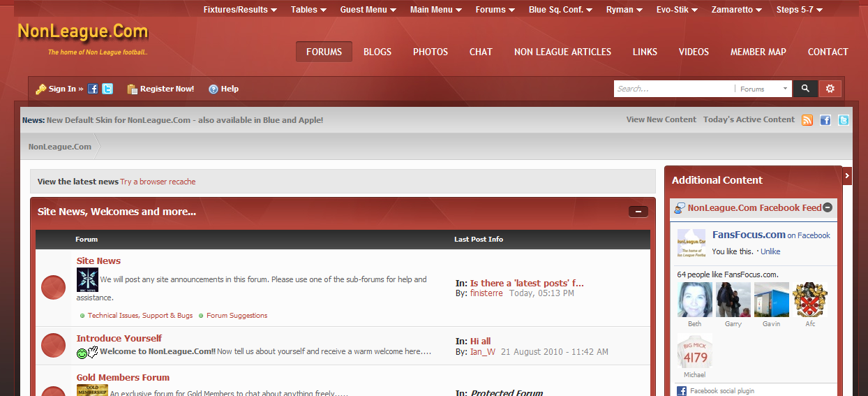Open the CONTACT tab
Screen dimensions: 868x396
click(828, 52)
